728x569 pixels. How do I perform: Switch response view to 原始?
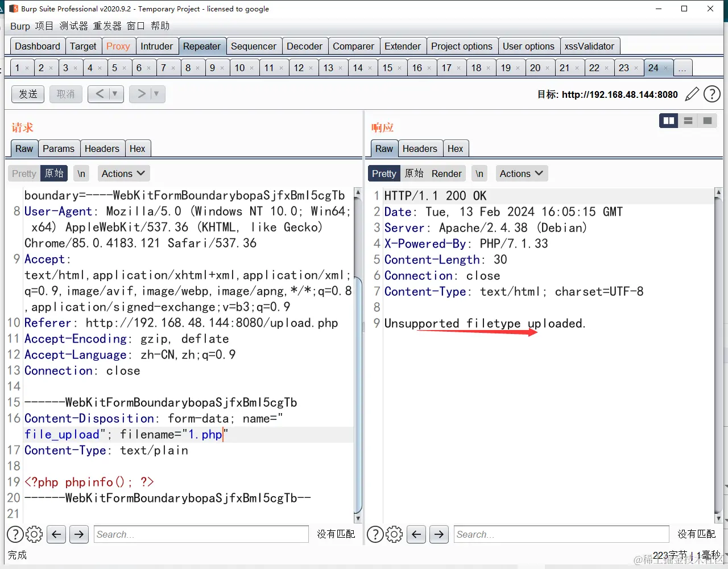click(414, 174)
